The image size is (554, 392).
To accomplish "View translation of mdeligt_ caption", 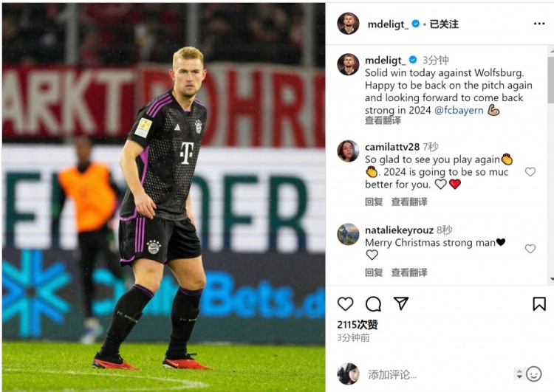I will click(x=383, y=120).
